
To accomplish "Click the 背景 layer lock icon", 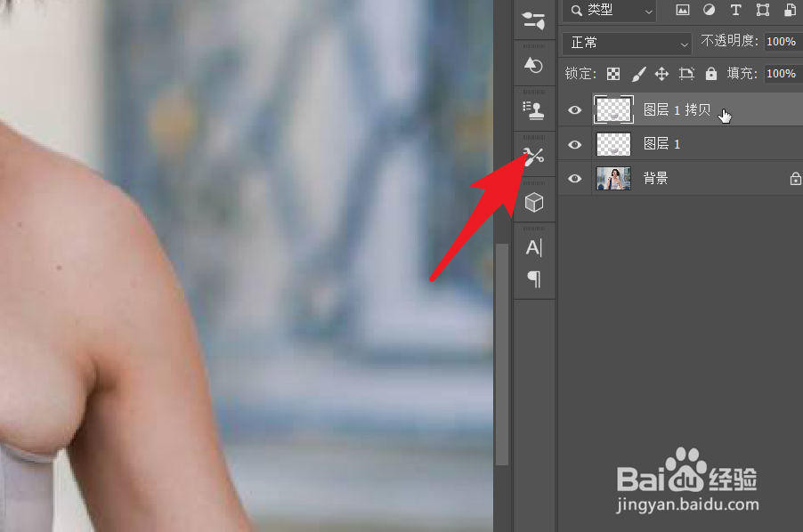I will [x=795, y=179].
